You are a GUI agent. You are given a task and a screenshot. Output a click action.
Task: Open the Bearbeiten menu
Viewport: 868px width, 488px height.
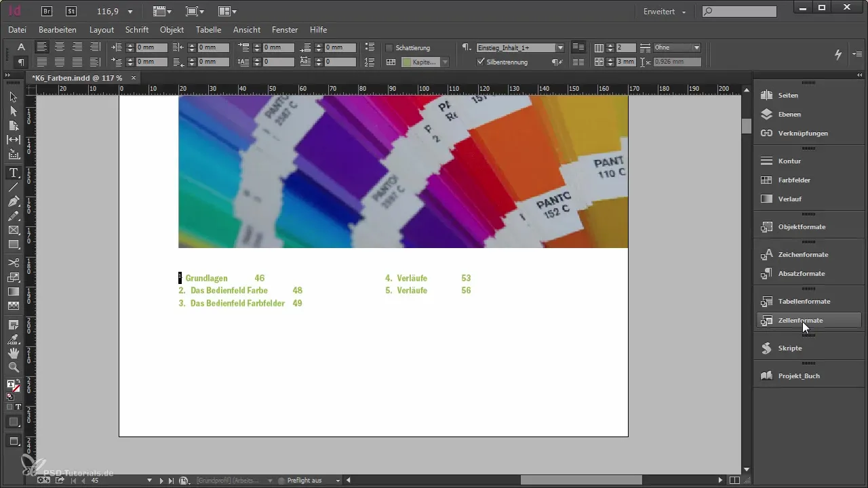[x=58, y=30]
